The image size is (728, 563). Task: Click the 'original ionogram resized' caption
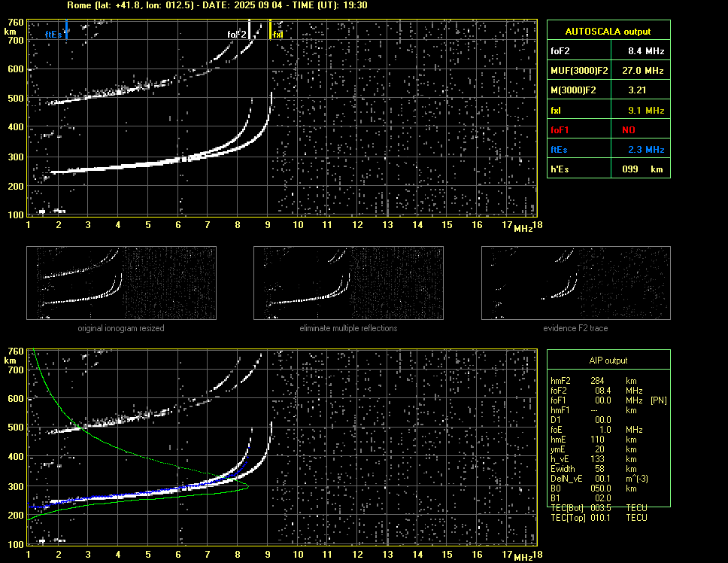point(121,328)
